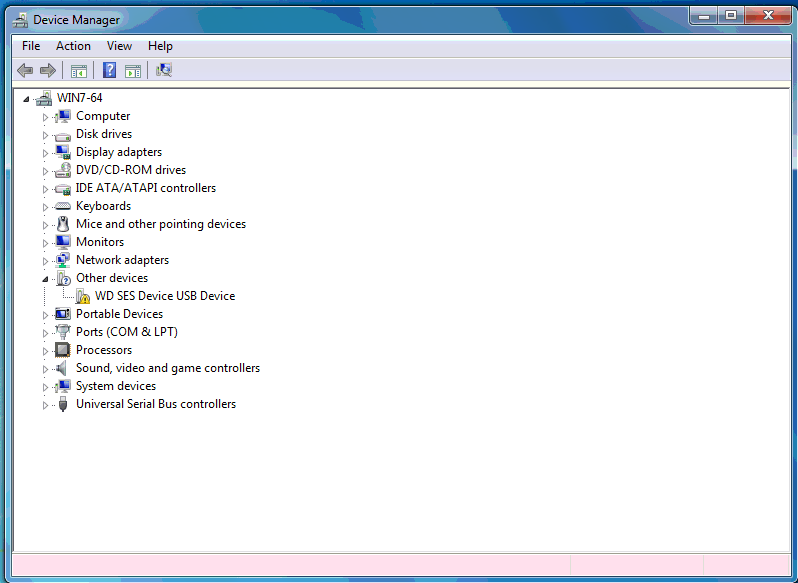Expand the Monitors node arrow

[45, 243]
